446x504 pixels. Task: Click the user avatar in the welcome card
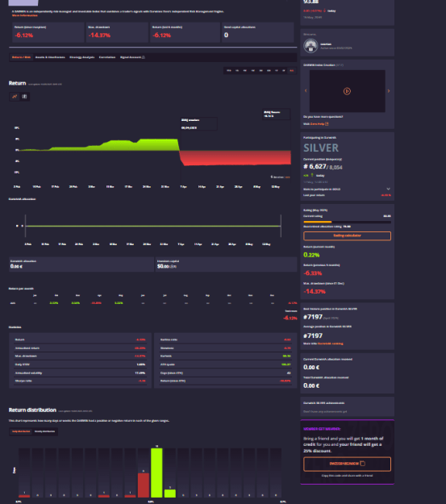[311, 46]
